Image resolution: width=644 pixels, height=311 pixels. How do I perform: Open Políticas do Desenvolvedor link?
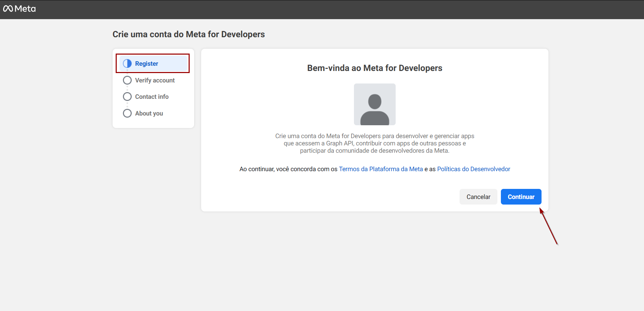point(473,169)
